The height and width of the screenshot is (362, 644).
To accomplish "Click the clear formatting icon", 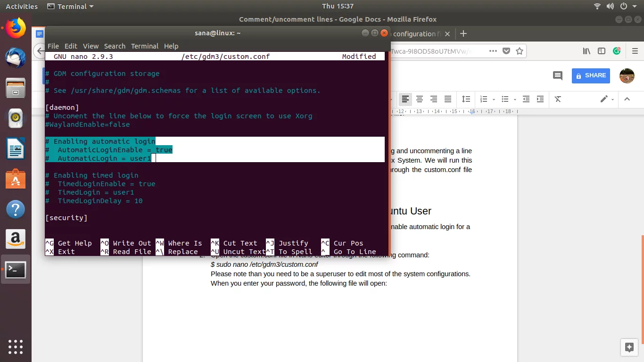I will tap(558, 99).
